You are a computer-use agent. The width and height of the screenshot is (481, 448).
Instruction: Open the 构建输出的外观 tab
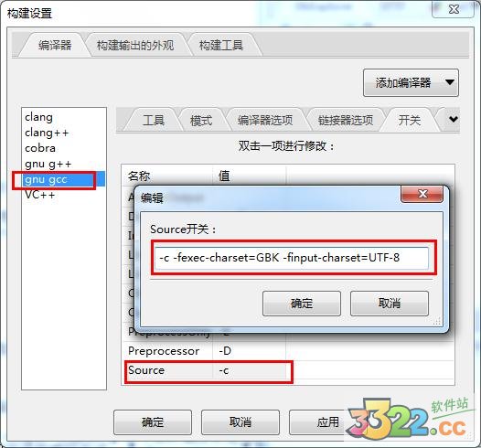(135, 45)
